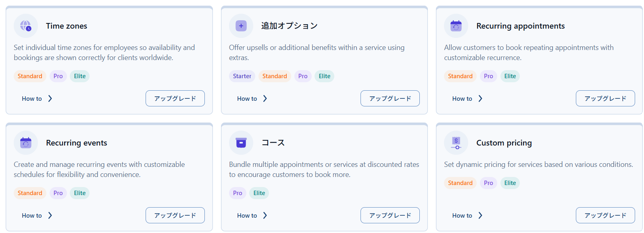The height and width of the screenshot is (233, 644).
Task: Select the Starter tag under 追加オプション
Action: click(x=242, y=76)
